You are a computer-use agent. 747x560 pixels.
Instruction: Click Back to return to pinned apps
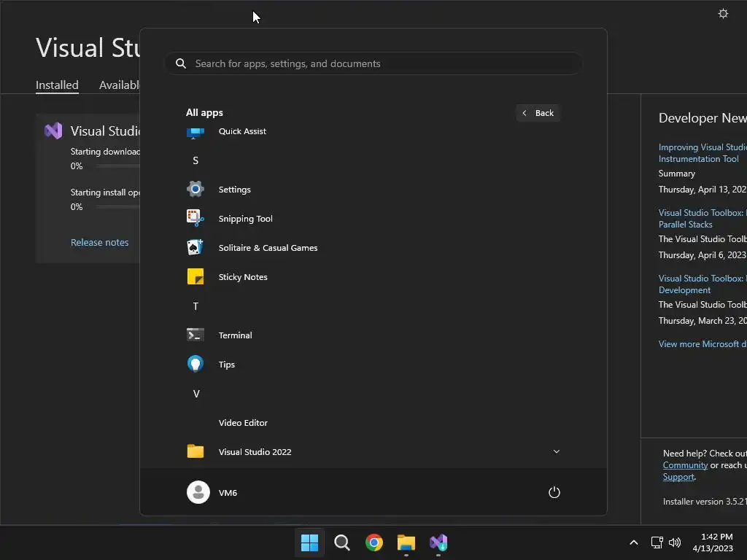click(x=538, y=113)
